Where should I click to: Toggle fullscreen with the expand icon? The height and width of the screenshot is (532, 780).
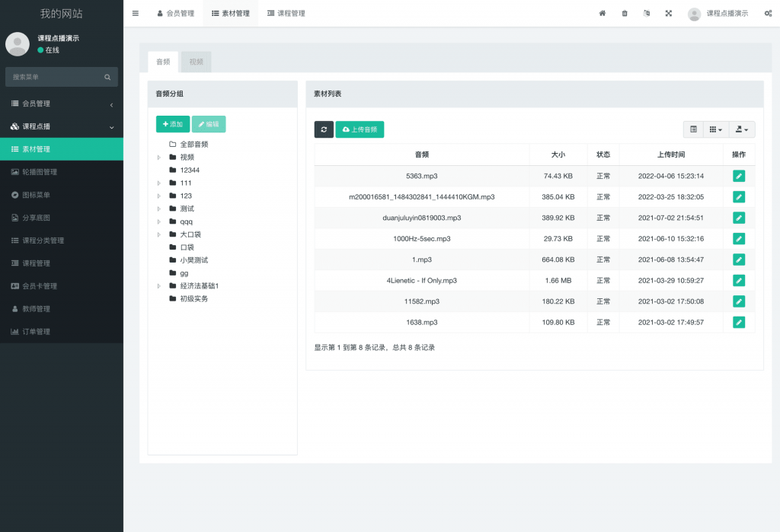point(669,14)
